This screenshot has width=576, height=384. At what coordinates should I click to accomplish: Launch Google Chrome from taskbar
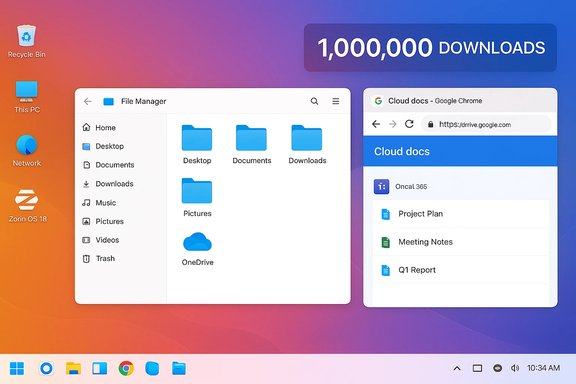(x=126, y=368)
